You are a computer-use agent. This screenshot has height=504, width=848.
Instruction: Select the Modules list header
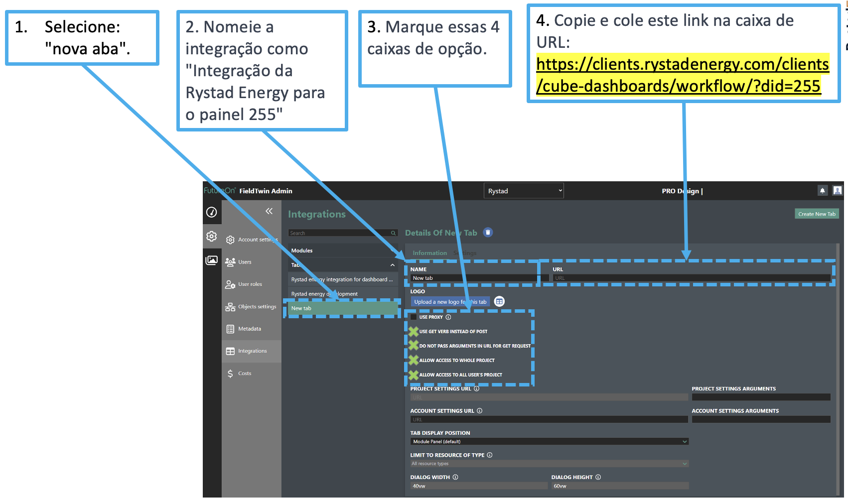(x=343, y=251)
